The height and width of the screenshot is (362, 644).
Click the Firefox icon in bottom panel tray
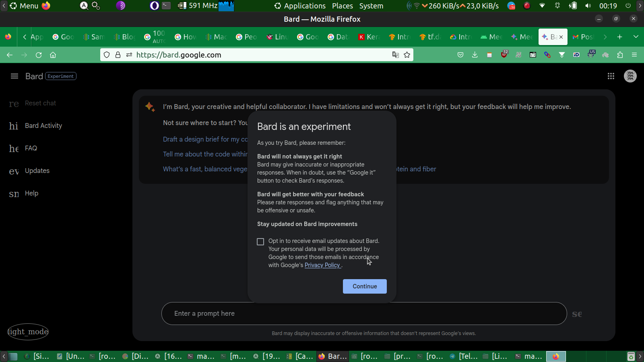(x=556, y=356)
